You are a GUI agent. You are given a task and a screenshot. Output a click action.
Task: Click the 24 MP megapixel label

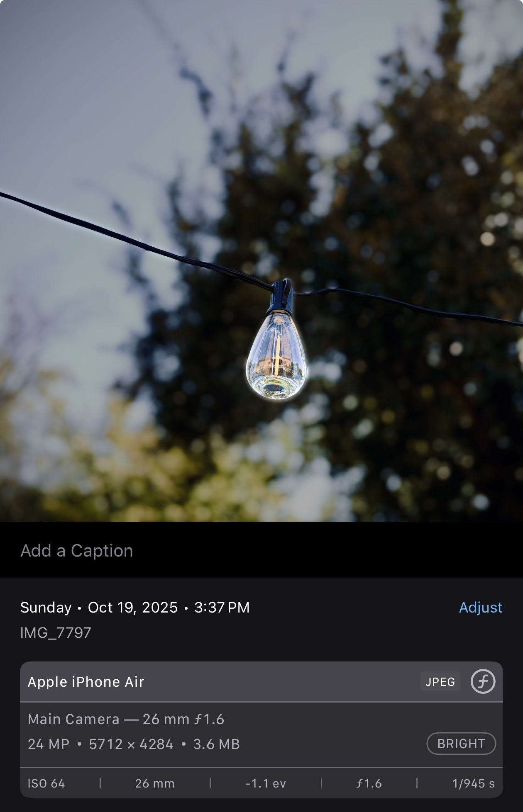49,744
